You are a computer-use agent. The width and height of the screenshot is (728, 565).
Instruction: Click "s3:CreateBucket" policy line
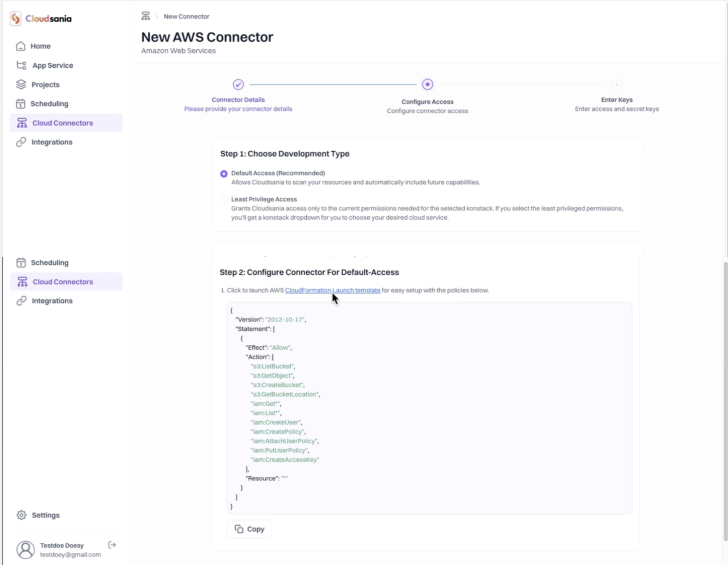pyautogui.click(x=277, y=385)
